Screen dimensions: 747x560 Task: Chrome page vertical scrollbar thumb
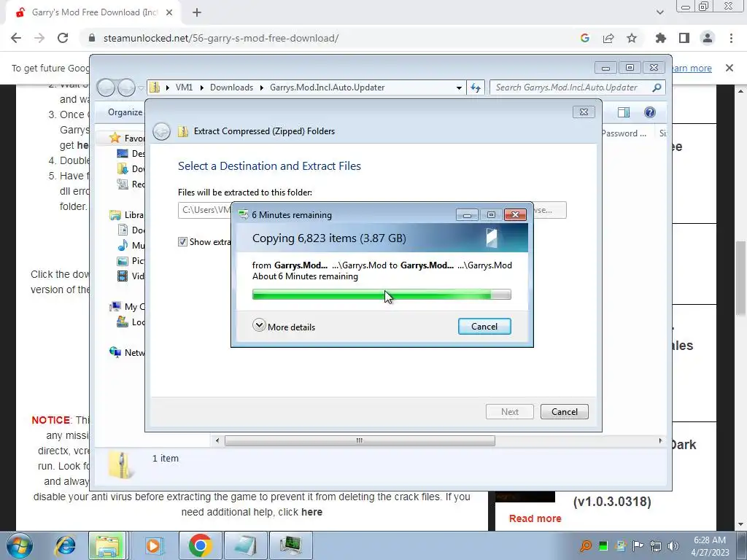[x=741, y=278]
